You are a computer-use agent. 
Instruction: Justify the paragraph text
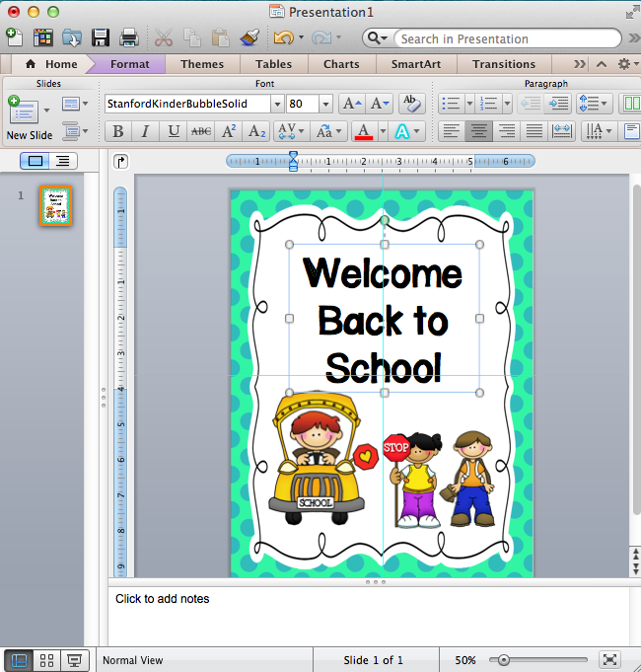click(534, 131)
